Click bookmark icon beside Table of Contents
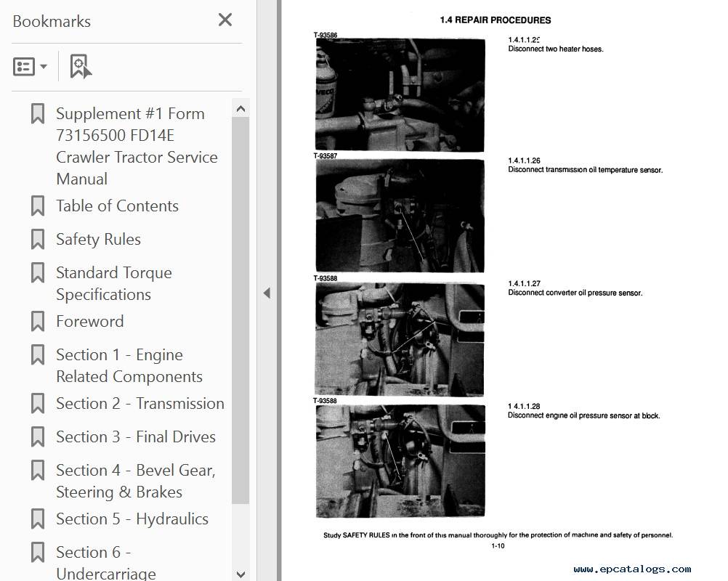This screenshot has height=581, width=728. (x=38, y=206)
